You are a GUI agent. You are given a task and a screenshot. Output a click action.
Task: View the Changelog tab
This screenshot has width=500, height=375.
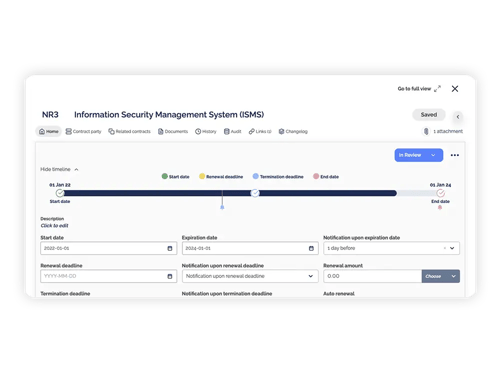point(293,131)
